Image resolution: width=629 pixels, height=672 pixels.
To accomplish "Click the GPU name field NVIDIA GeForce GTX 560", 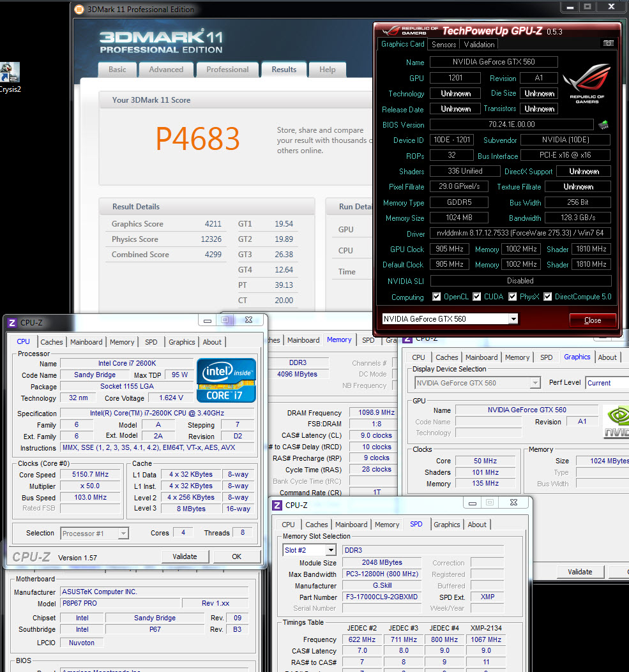I will (494, 62).
